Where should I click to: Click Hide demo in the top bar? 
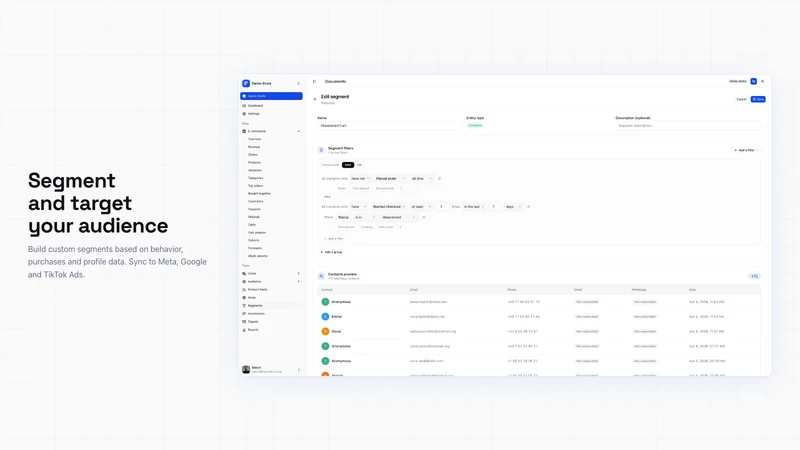tap(738, 82)
